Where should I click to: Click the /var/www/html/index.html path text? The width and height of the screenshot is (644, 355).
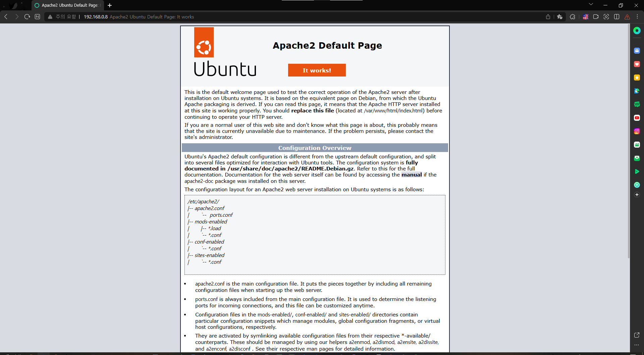pos(393,111)
